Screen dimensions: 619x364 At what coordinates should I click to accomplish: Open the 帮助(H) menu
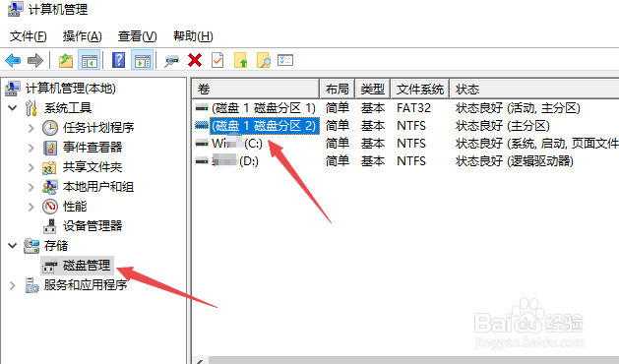pyautogui.click(x=193, y=36)
